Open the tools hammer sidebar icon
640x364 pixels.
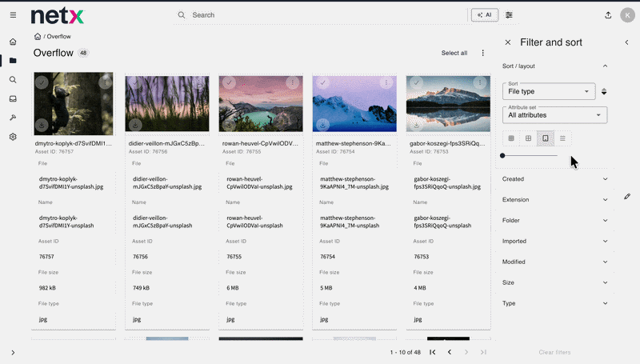13,118
